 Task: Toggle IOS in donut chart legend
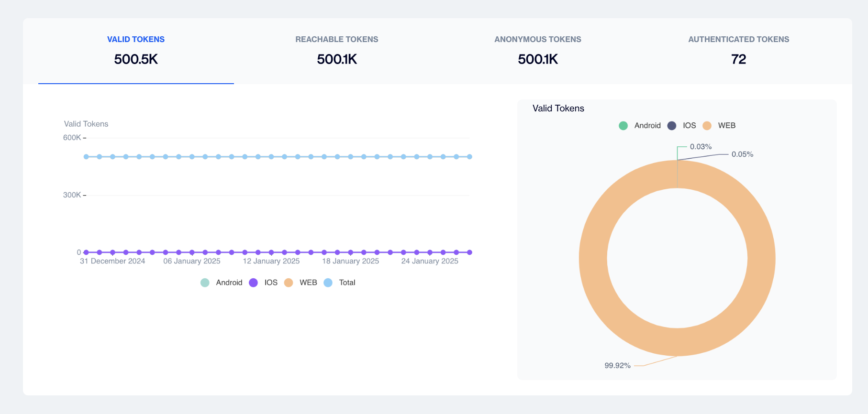[x=681, y=125]
